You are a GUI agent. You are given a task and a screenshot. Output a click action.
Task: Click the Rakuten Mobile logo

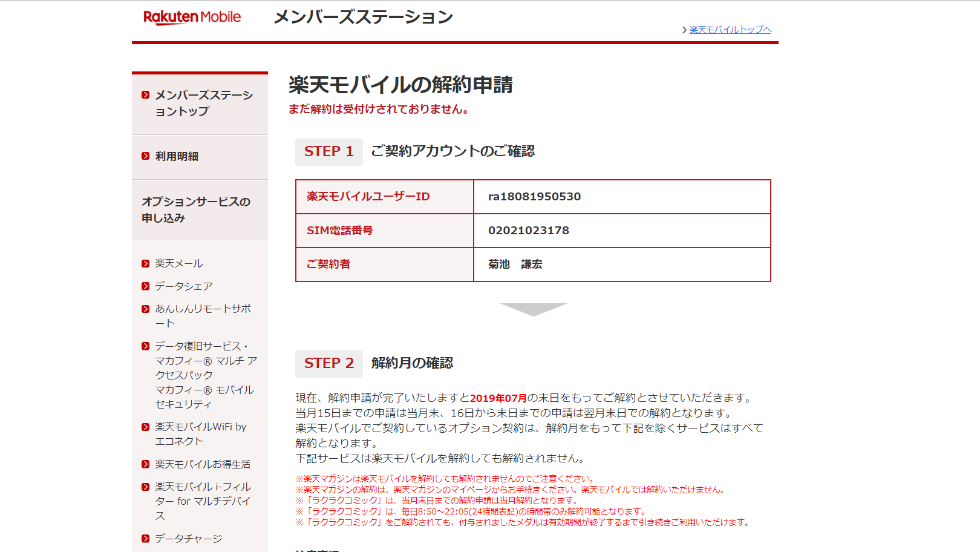(192, 18)
